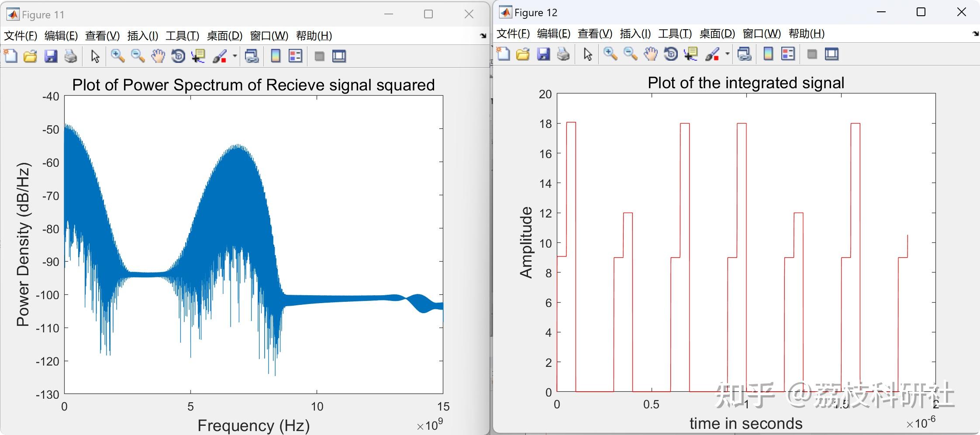Save Figure 11 using the floppy disk icon
The image size is (980, 435).
click(51, 56)
